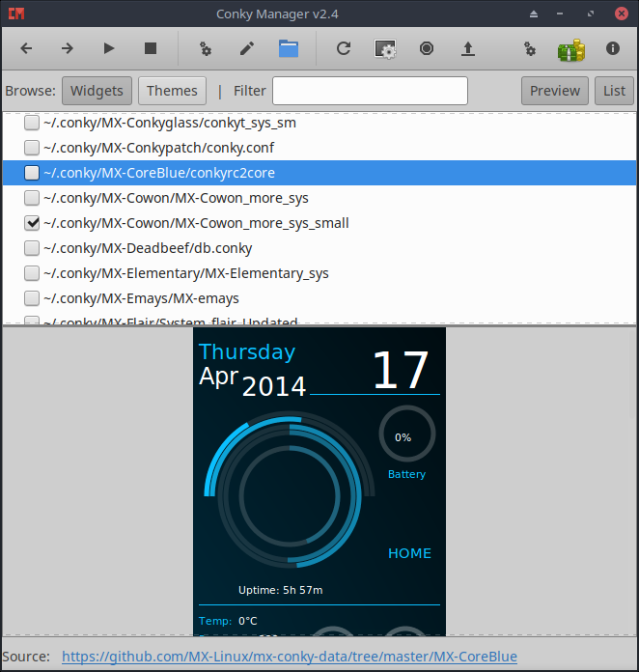Select ~/.conky/MX-Deadbeef/db.conky row text
The image size is (639, 672).
(x=148, y=248)
